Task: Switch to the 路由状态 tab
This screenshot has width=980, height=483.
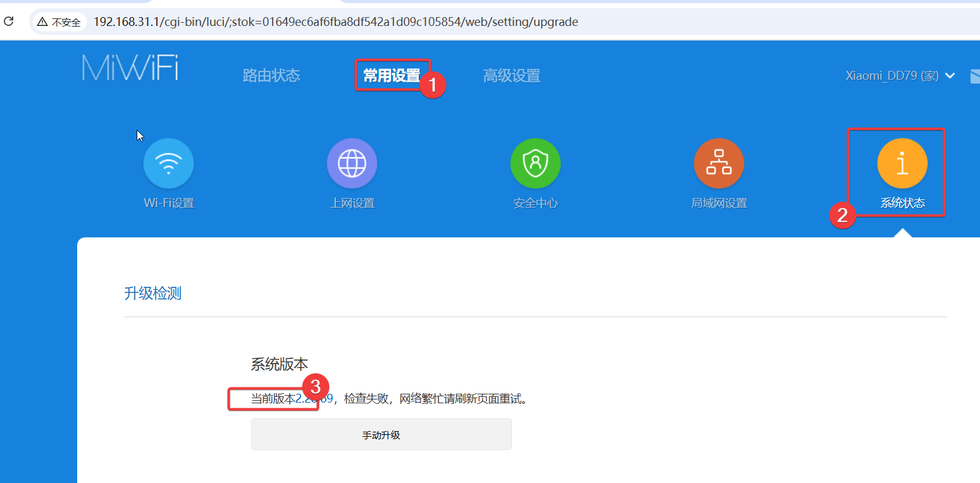Action: 271,76
